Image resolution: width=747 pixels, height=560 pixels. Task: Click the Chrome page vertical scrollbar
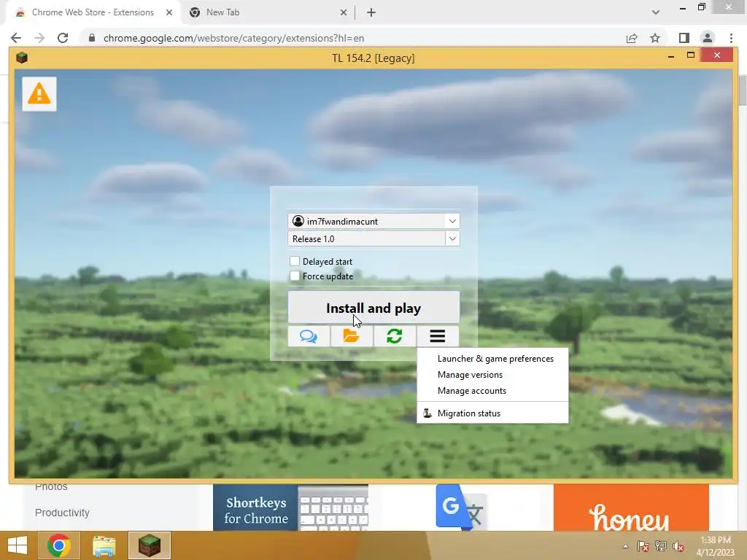click(x=742, y=90)
